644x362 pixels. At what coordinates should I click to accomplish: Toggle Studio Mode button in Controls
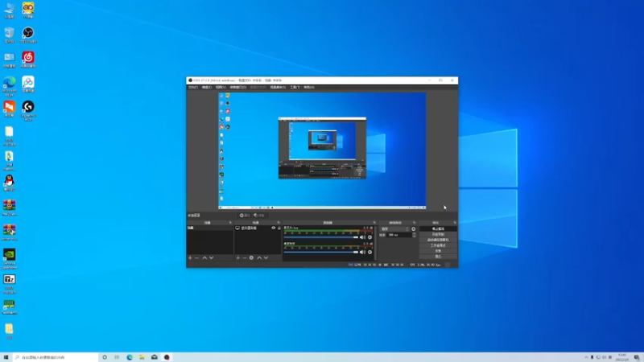tap(438, 245)
